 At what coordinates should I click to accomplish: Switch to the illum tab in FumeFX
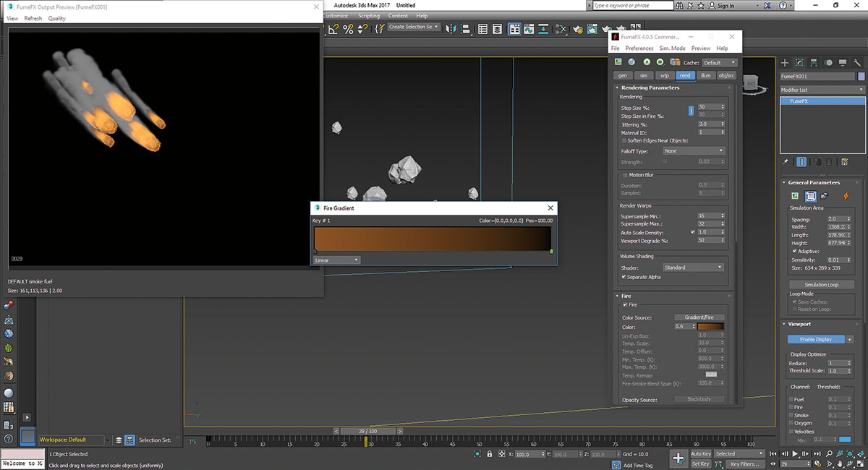706,75
